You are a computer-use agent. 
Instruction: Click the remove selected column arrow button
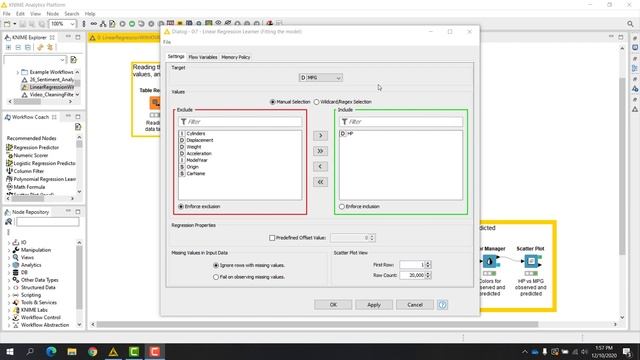(320, 167)
